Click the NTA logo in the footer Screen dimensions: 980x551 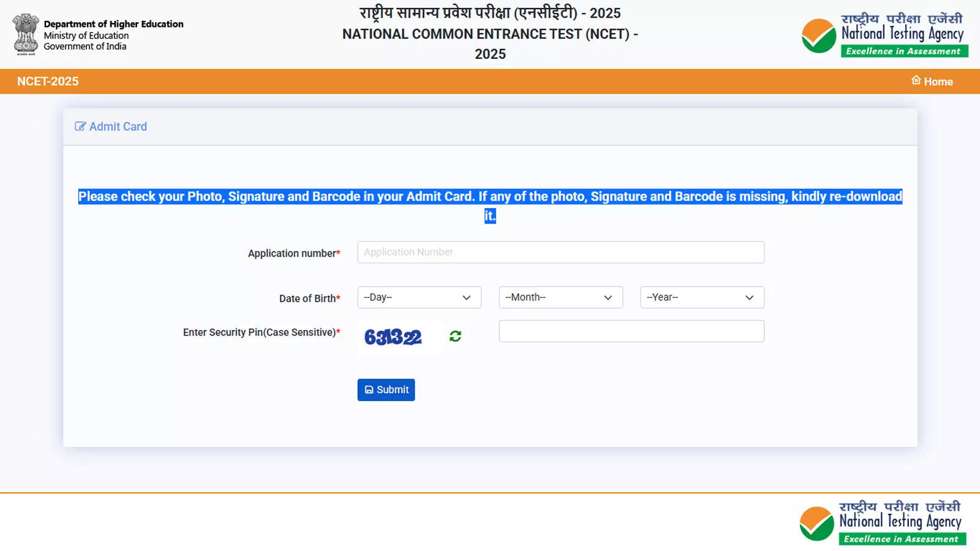click(881, 521)
